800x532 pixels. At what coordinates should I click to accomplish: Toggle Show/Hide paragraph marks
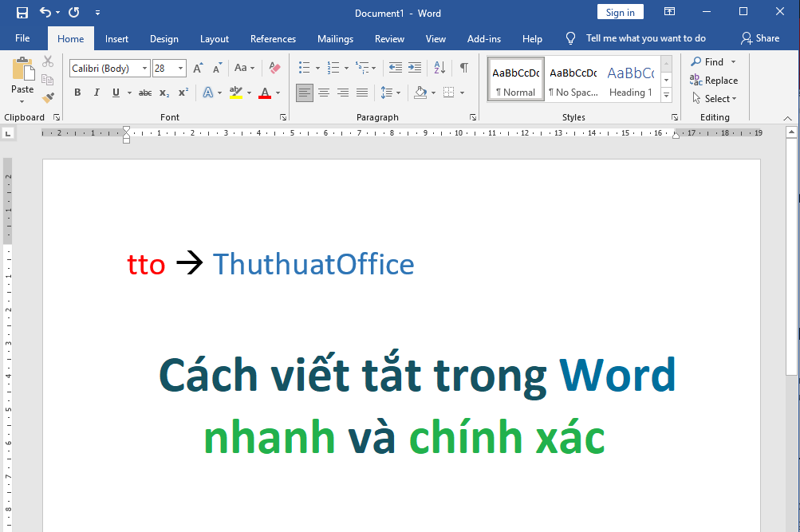pyautogui.click(x=463, y=69)
